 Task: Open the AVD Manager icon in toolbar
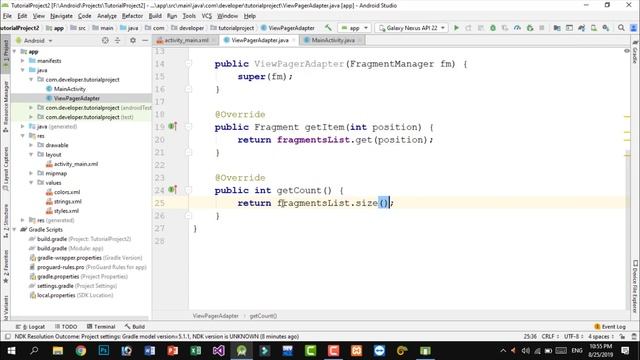593,28
